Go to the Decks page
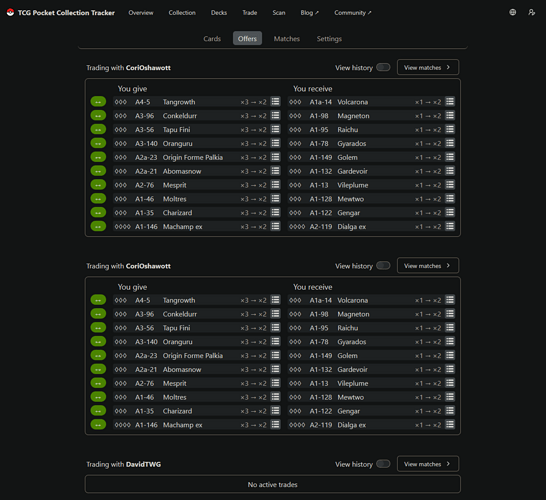The image size is (546, 500). tap(219, 13)
